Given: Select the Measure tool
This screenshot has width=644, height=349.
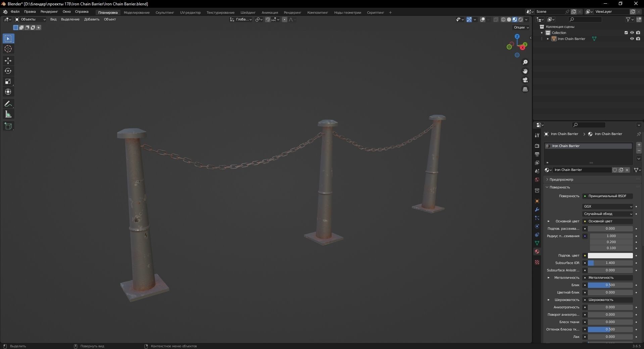Looking at the screenshot, I should (x=8, y=115).
